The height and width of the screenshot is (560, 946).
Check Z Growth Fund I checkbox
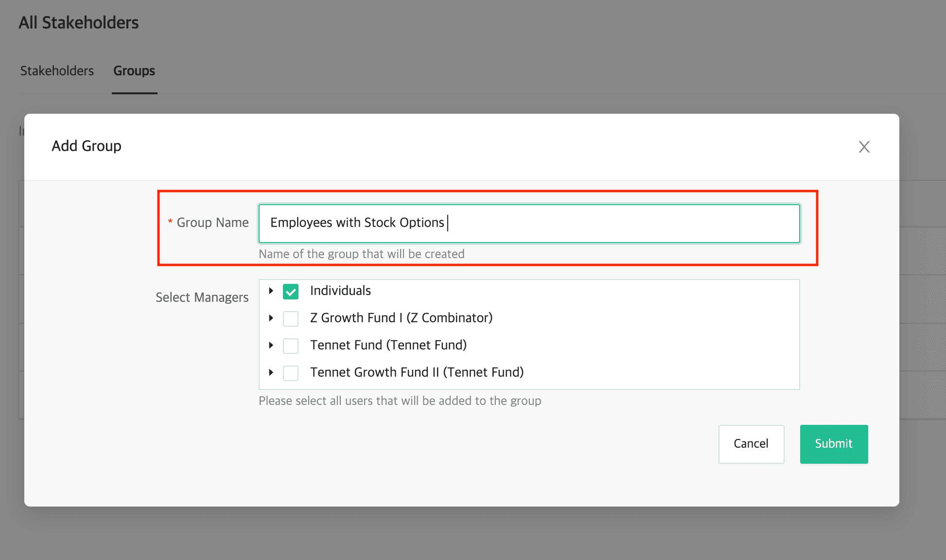(x=291, y=319)
